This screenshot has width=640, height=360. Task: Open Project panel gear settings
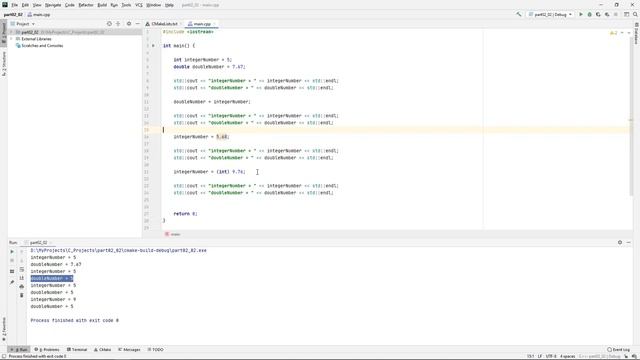coord(129,24)
